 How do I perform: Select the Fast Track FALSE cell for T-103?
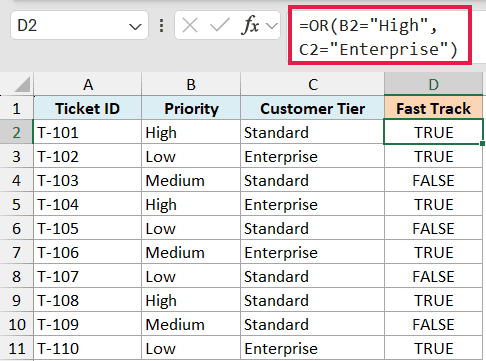(433, 180)
